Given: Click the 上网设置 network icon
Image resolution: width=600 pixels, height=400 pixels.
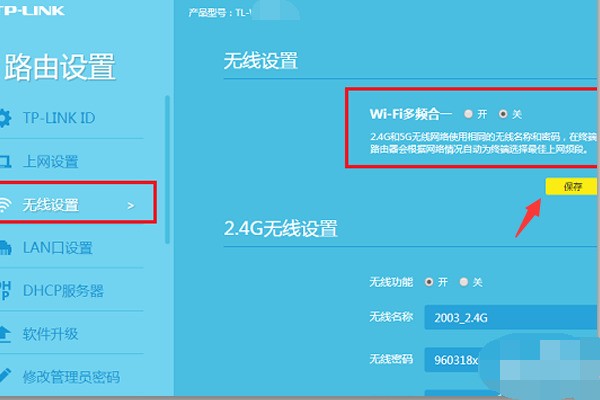Looking at the screenshot, I should tap(5, 162).
